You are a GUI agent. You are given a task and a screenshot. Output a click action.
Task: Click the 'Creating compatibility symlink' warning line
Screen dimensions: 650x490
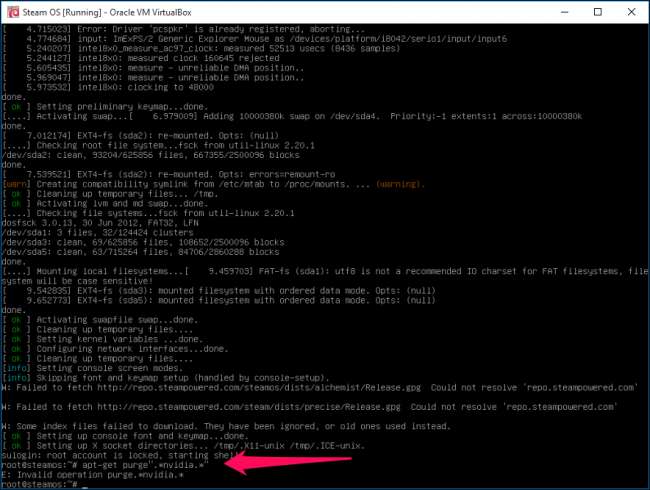click(x=213, y=184)
